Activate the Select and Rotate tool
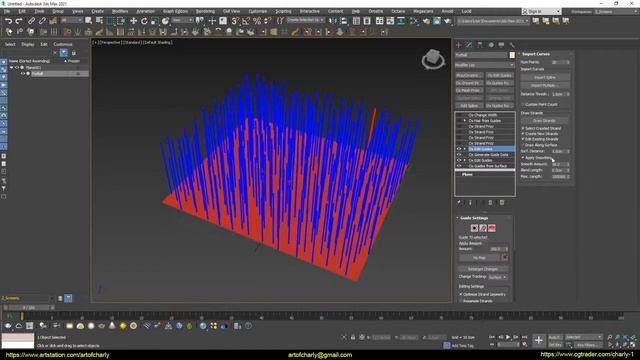The width and height of the screenshot is (640, 360). [144, 20]
